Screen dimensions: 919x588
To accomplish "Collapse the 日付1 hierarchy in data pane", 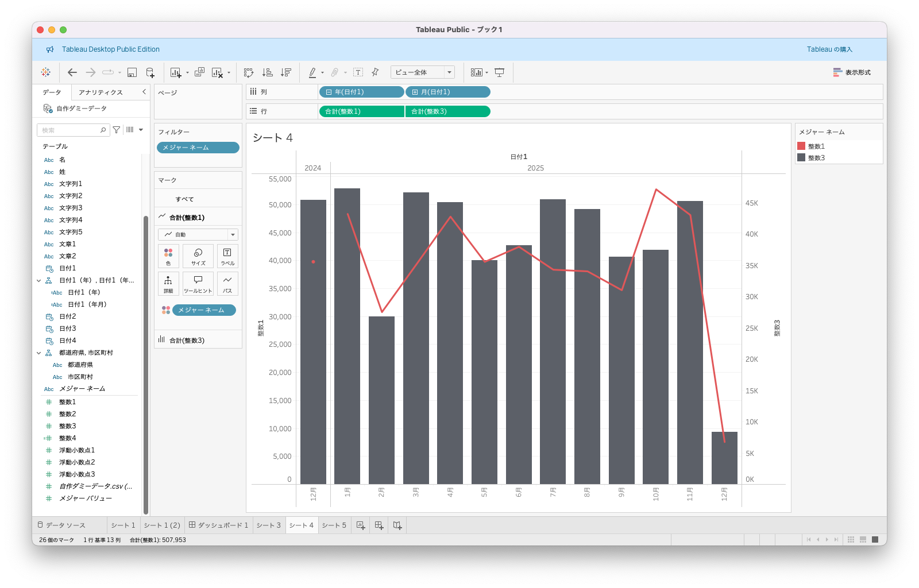I will tap(39, 281).
